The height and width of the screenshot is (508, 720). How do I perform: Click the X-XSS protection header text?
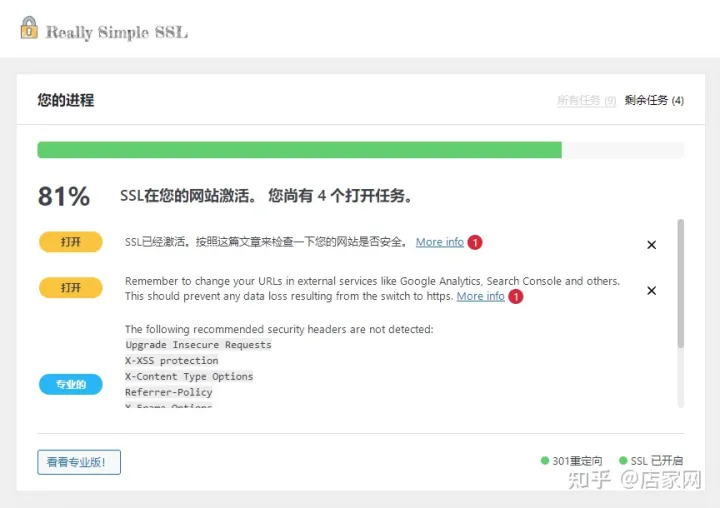(172, 361)
